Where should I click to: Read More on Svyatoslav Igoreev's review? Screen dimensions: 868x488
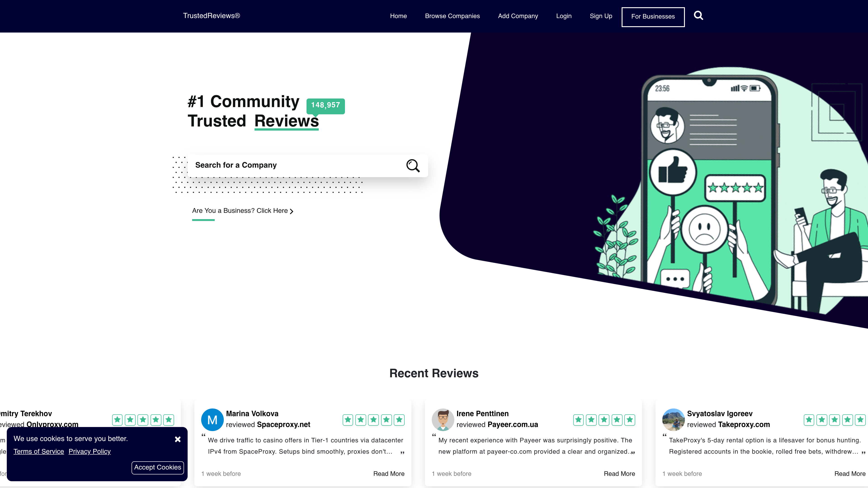[x=850, y=474]
